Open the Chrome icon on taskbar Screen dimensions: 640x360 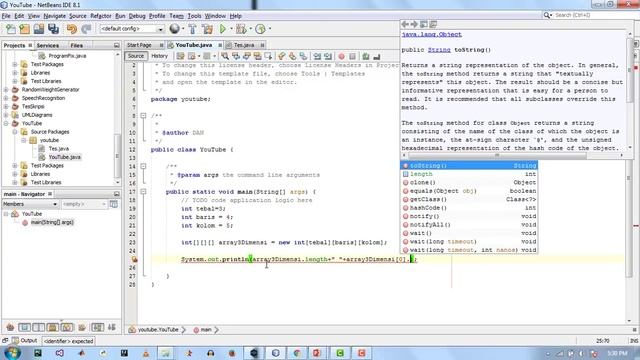point(297,353)
